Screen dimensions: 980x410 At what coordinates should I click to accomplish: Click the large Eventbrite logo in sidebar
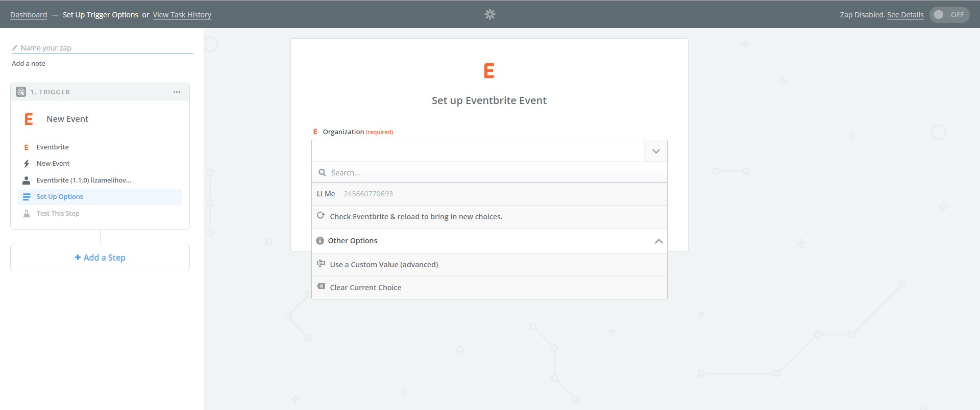29,119
